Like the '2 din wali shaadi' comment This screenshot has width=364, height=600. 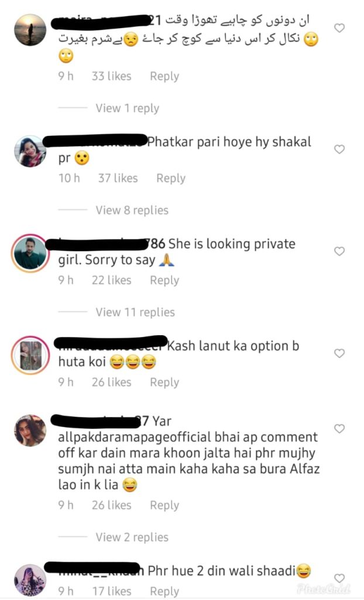click(x=339, y=578)
